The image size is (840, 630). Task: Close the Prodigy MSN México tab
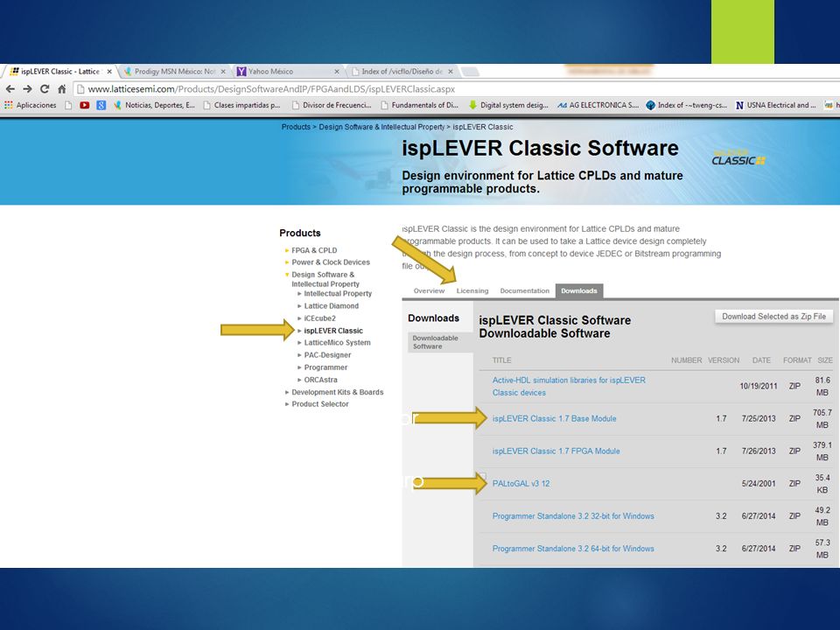pyautogui.click(x=223, y=71)
